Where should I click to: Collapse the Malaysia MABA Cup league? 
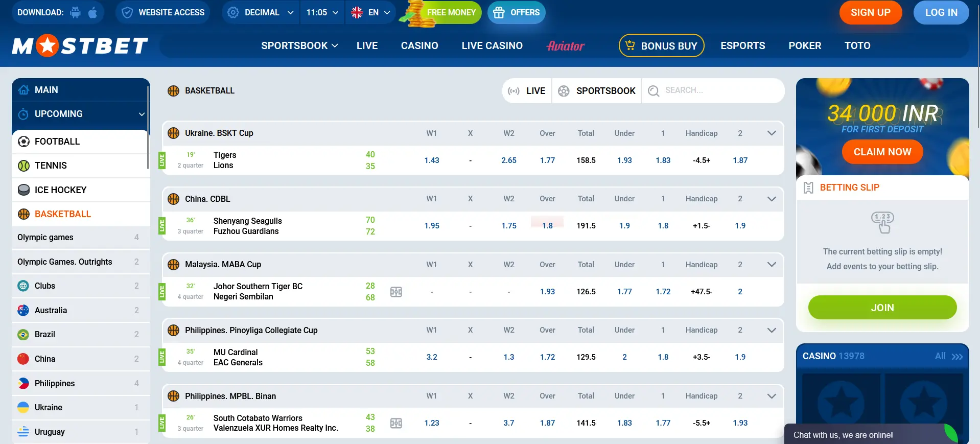772,265
